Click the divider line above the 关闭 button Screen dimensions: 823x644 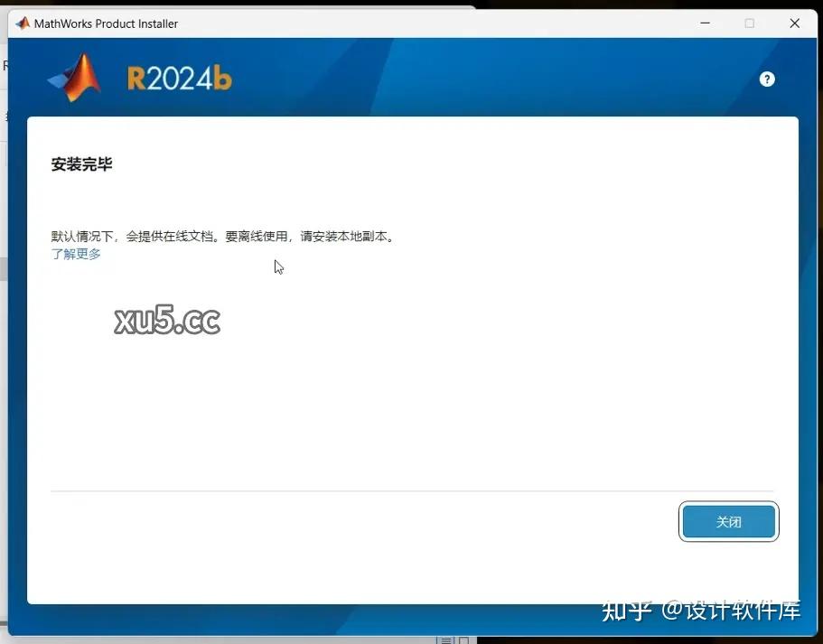pos(412,490)
